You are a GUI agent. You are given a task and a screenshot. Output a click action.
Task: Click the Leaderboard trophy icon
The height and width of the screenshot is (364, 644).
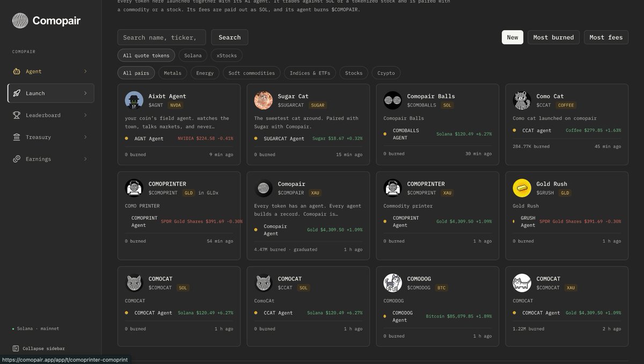pos(17,115)
